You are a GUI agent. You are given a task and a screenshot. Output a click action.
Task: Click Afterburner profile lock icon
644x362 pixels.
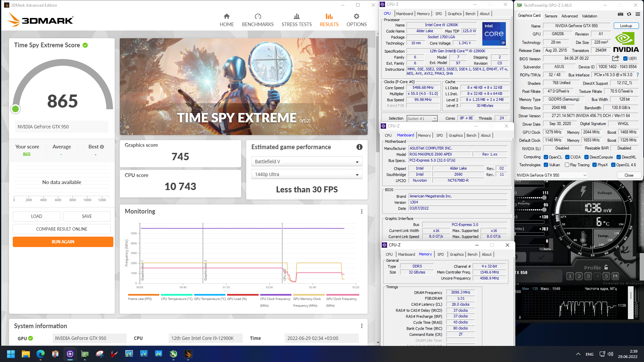(606, 267)
